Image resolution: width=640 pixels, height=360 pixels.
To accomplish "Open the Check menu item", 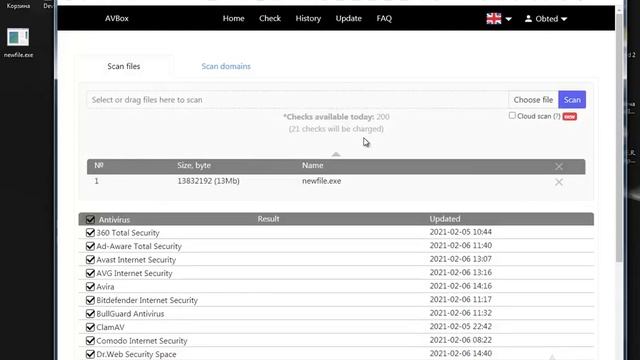I will coord(270,18).
